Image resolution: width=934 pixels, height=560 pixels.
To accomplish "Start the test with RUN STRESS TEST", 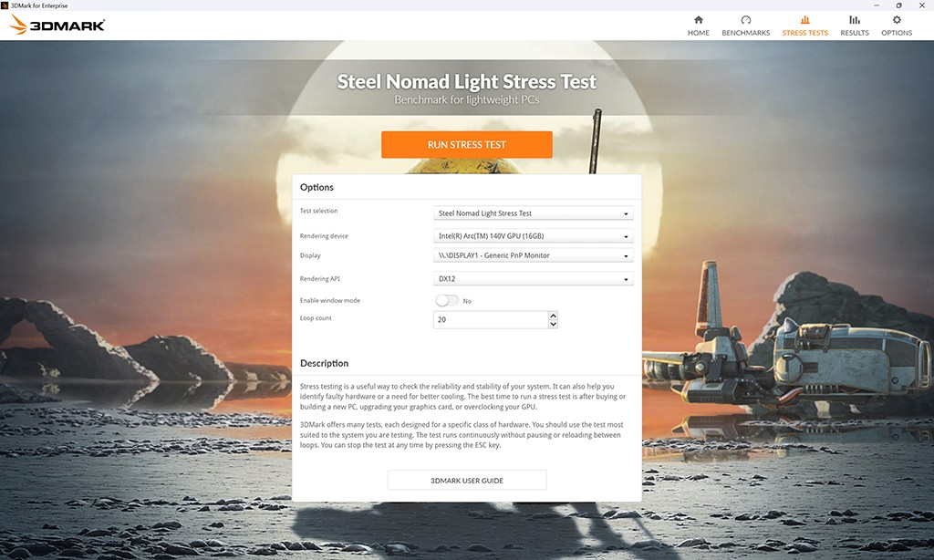I will coord(466,144).
